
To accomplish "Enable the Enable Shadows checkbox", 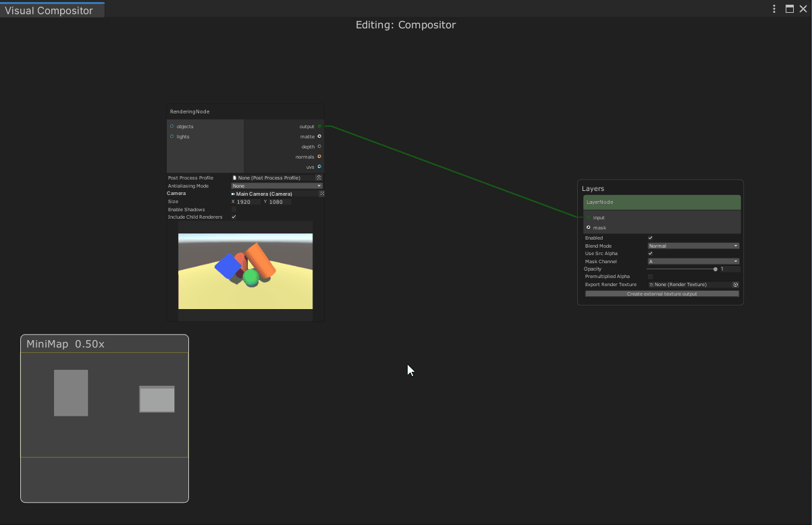I will click(x=234, y=209).
